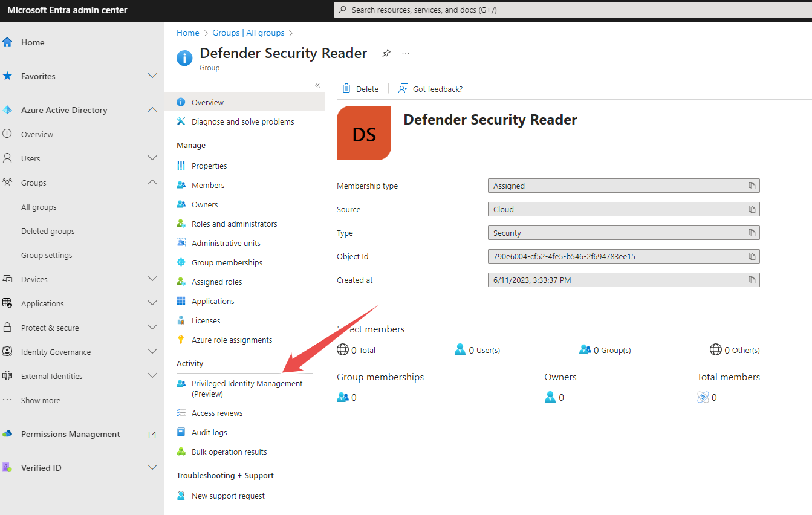This screenshot has height=515, width=812.
Task: Go to Home breadcrumb link
Action: pyautogui.click(x=188, y=33)
